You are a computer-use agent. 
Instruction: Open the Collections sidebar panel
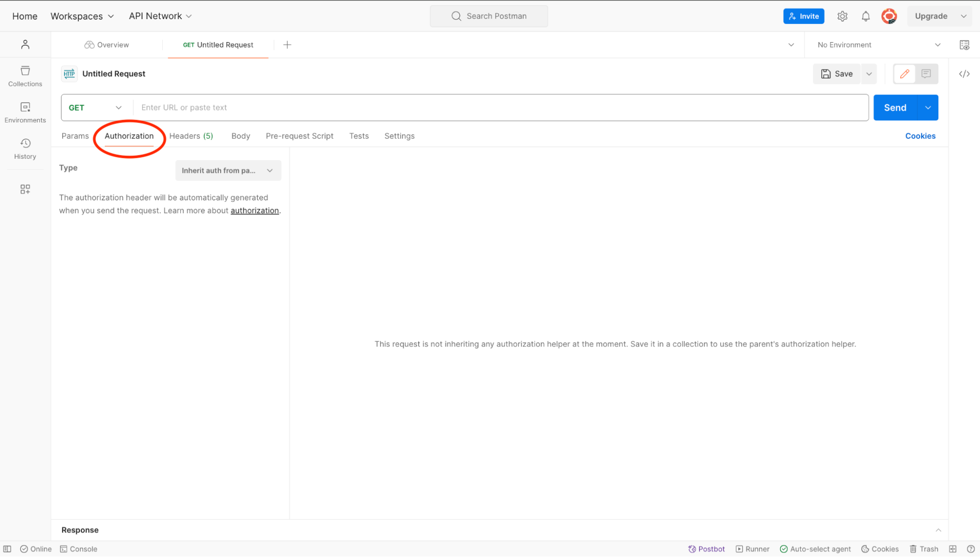25,76
